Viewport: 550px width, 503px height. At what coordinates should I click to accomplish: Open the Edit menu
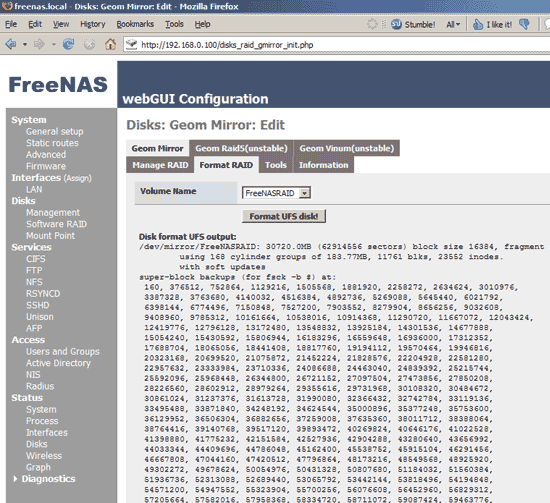click(35, 24)
